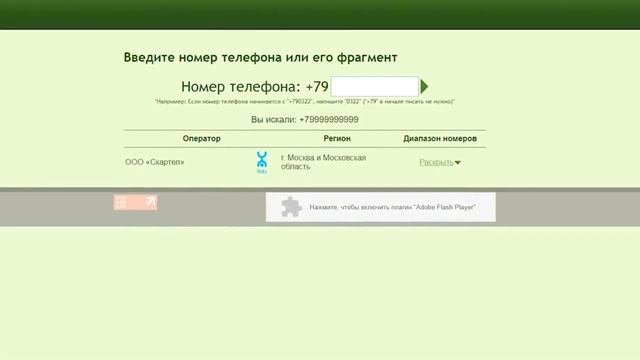
Task: Click the Yota operator logo
Action: (262, 162)
